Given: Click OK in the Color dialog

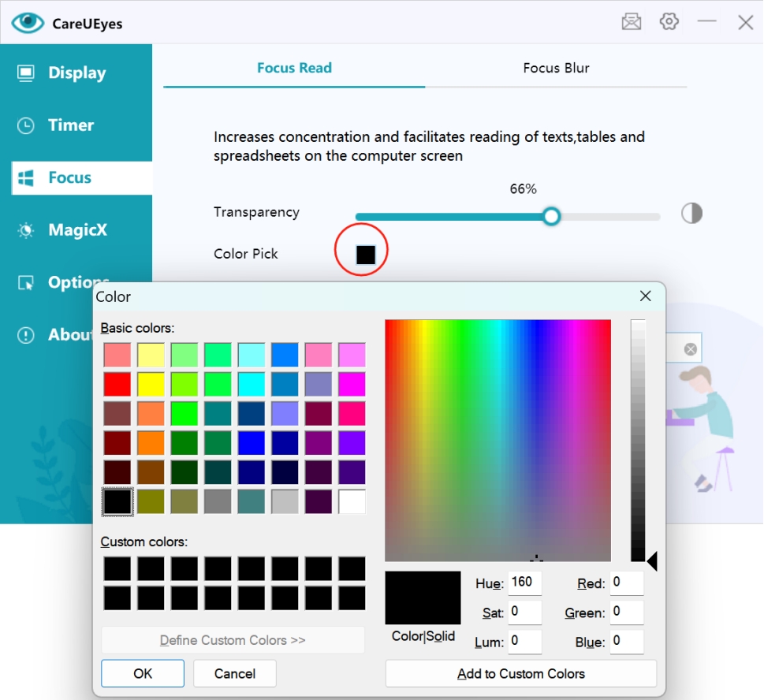Looking at the screenshot, I should coord(143,674).
